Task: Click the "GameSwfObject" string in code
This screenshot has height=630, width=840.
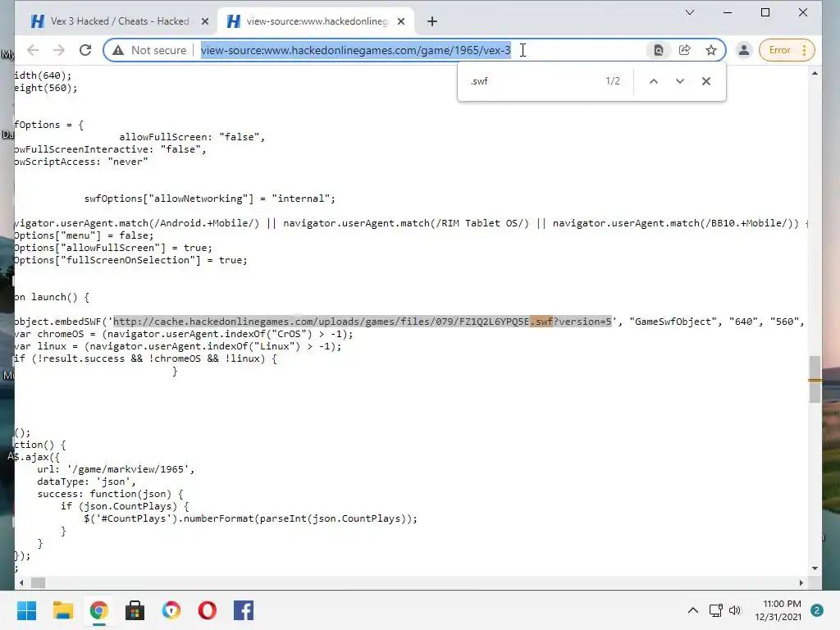Action: tap(673, 322)
